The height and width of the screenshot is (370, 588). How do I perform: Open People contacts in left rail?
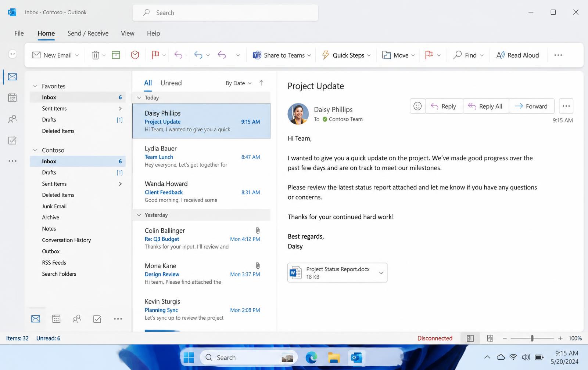click(x=12, y=119)
